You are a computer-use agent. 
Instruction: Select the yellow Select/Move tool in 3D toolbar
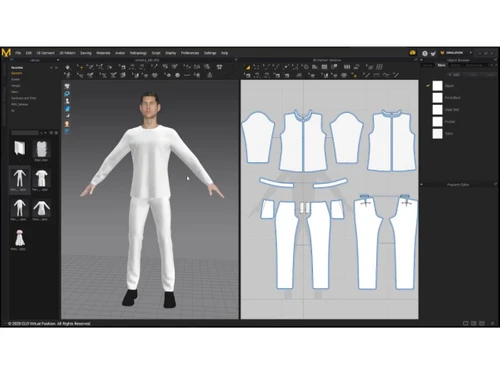tap(80, 67)
